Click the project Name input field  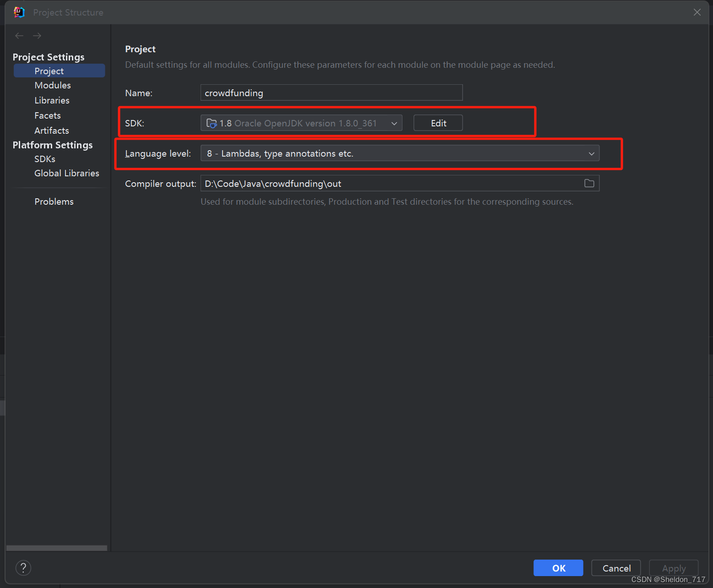coord(331,93)
